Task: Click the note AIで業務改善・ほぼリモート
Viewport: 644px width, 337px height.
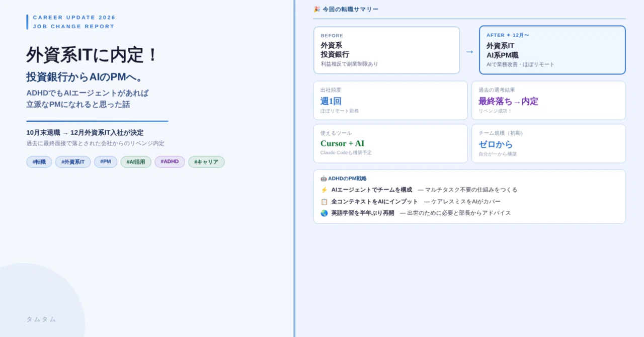Action: [x=520, y=64]
